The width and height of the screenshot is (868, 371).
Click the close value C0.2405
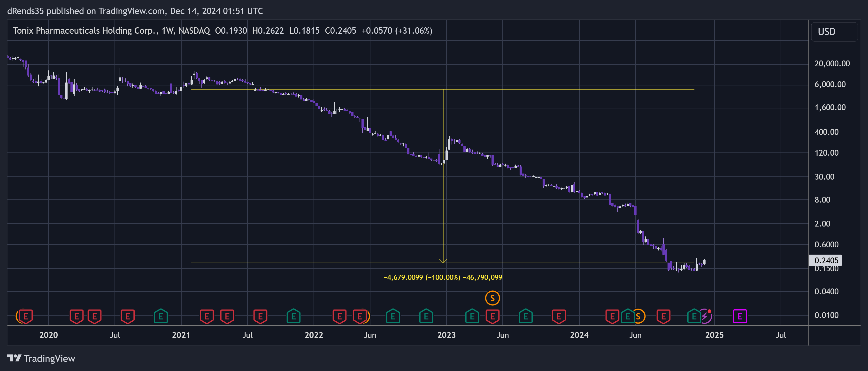point(340,31)
